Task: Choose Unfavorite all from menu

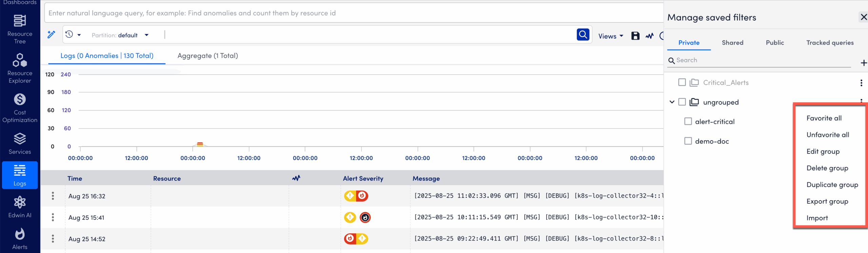Action: click(x=828, y=135)
